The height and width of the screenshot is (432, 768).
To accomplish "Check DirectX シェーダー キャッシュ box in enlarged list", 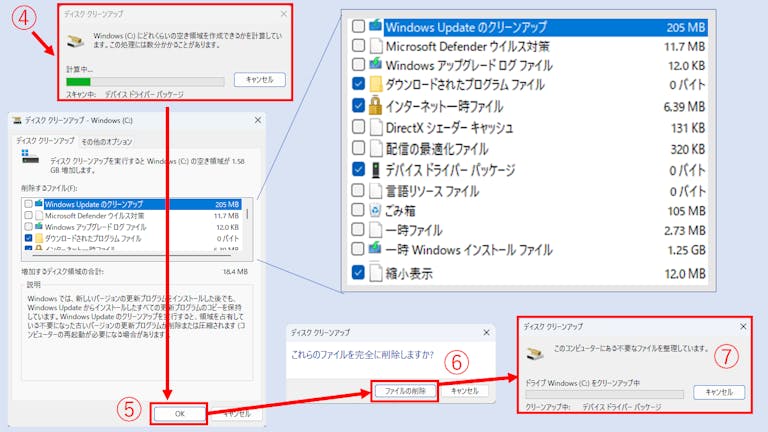I will (358, 127).
